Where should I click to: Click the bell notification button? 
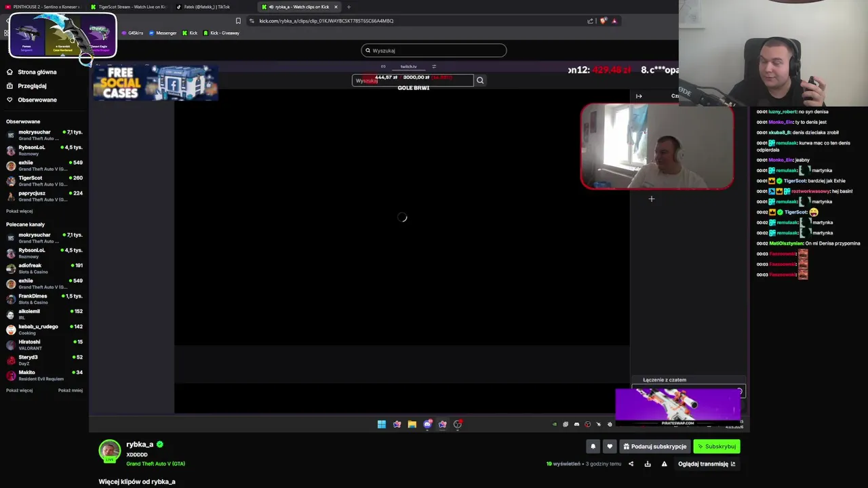tap(593, 447)
